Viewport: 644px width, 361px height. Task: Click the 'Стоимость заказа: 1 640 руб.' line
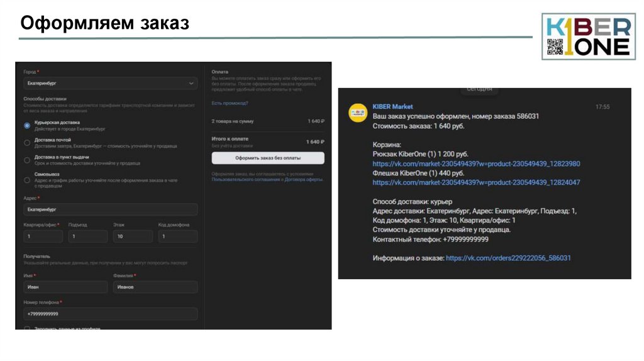[418, 126]
